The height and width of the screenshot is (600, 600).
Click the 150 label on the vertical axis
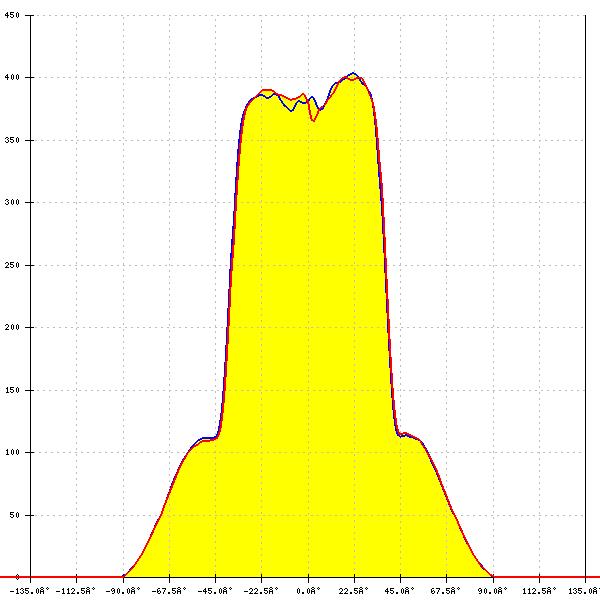point(12,391)
